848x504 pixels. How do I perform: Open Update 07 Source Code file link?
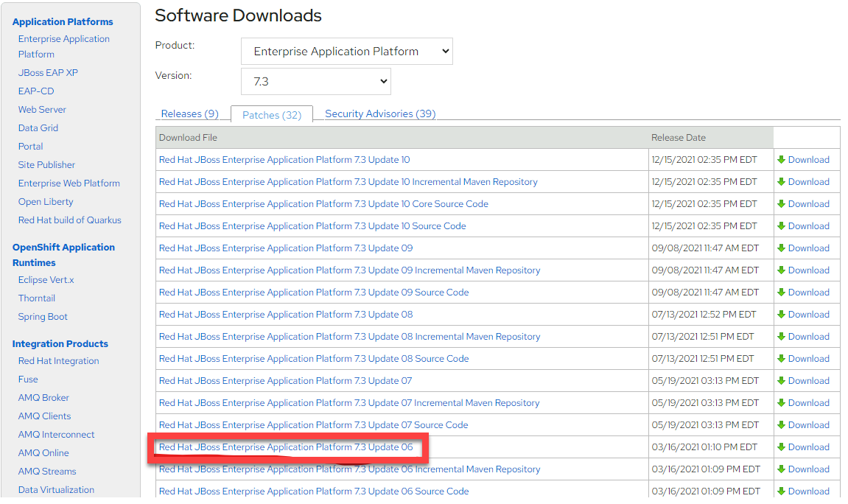(314, 425)
